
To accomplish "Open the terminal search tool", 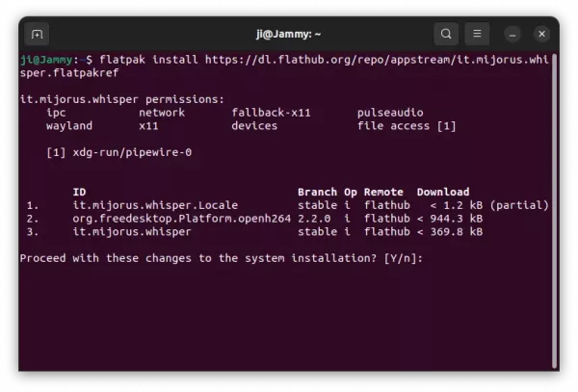I will click(446, 34).
